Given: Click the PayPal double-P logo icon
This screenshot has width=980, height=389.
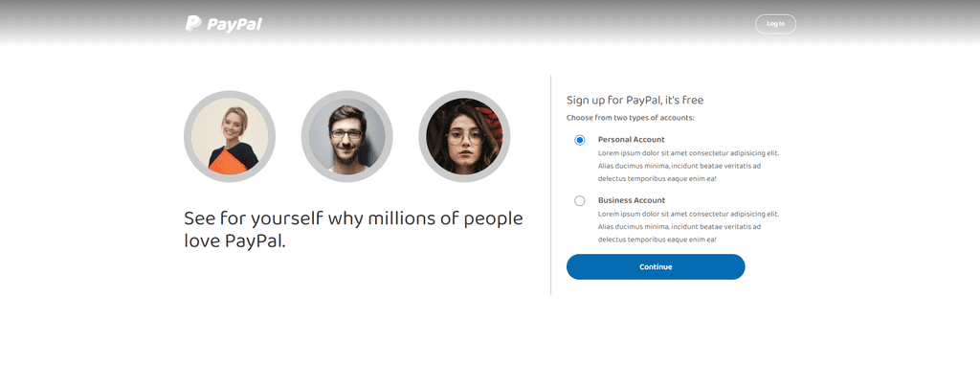Looking at the screenshot, I should 192,24.
